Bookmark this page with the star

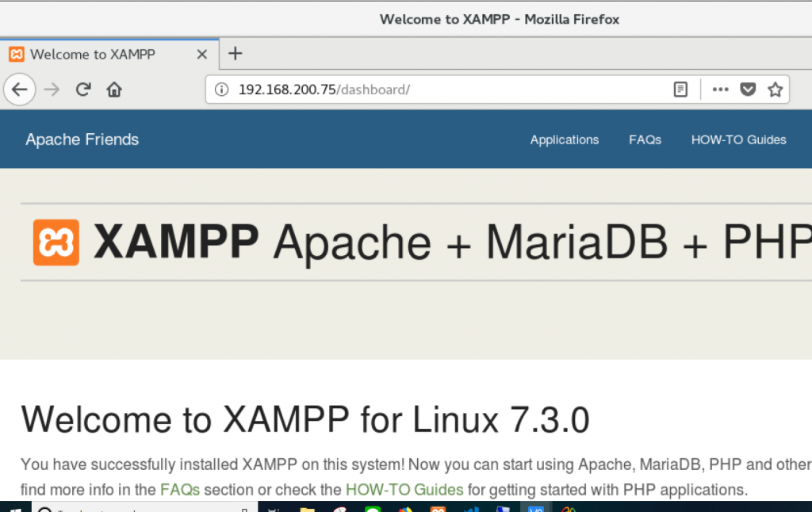[x=776, y=90]
